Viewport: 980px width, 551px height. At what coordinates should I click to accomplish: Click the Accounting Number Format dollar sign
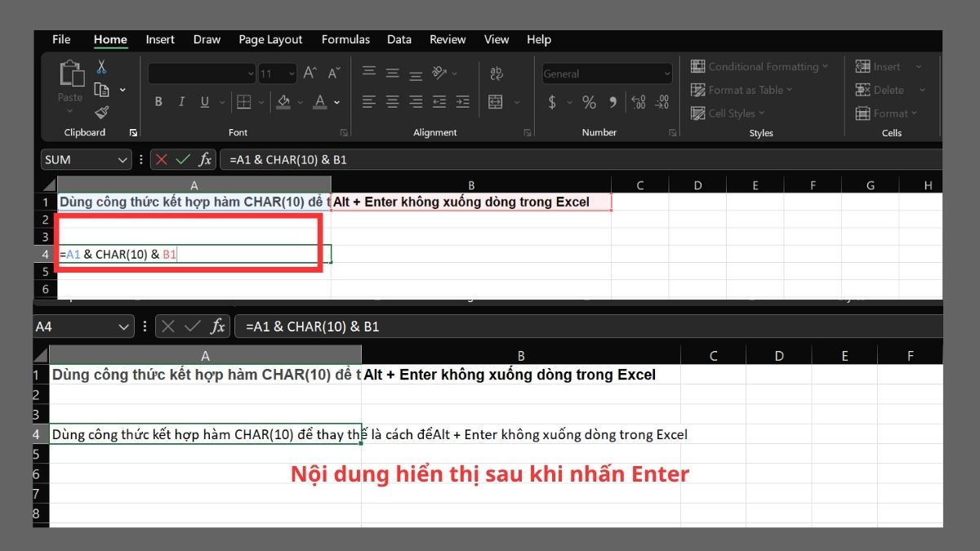(x=550, y=103)
